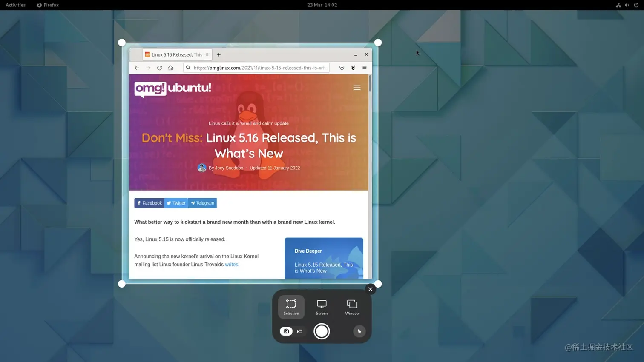Click the extension icon beside Pocket
The height and width of the screenshot is (362, 644).
(353, 68)
